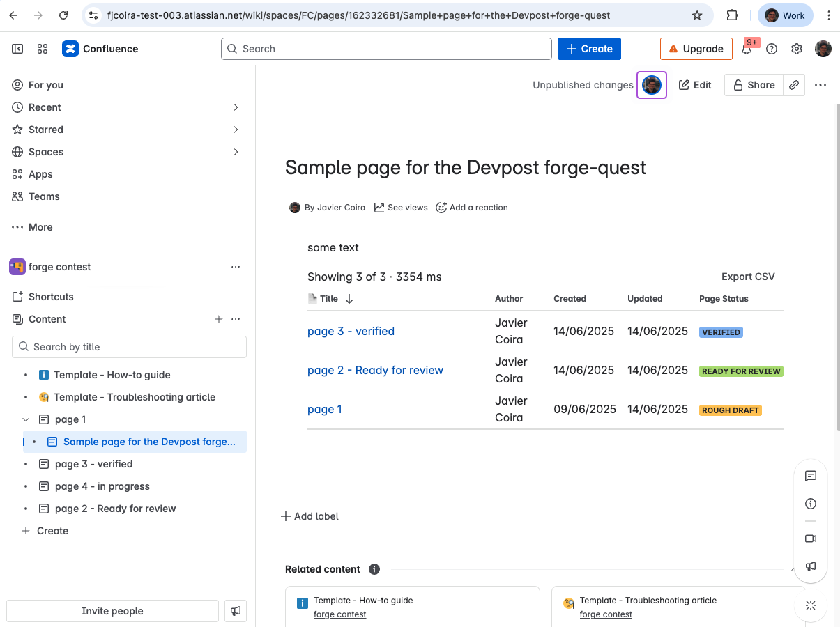Screen dimensions: 840x627
Task: Add content with the plus icon beside Content
Action: 219,319
